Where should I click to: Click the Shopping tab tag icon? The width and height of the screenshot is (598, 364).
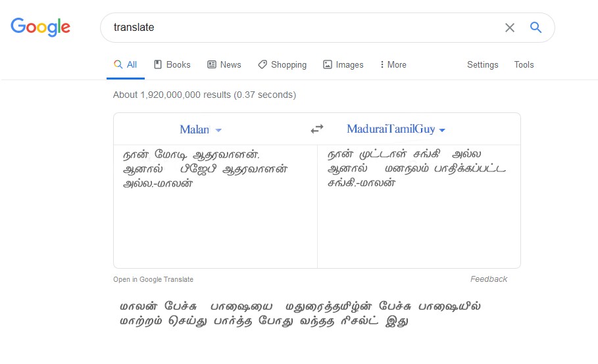coord(262,64)
